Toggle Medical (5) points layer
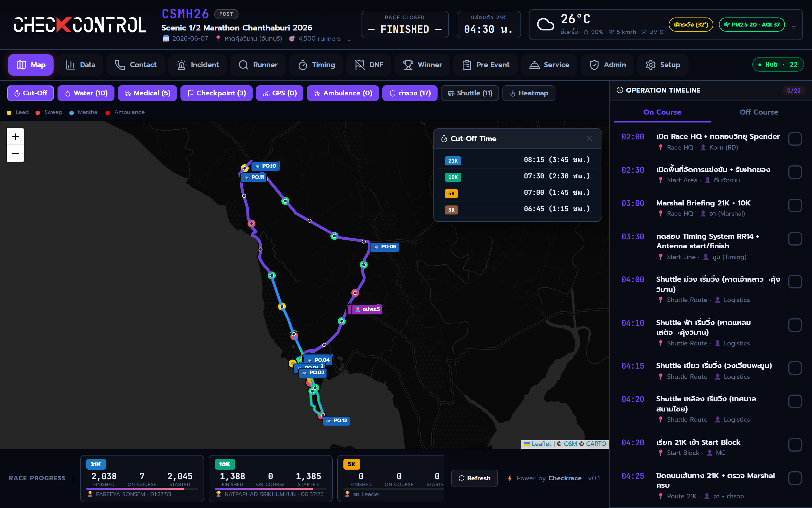The height and width of the screenshot is (508, 812). pyautogui.click(x=147, y=93)
